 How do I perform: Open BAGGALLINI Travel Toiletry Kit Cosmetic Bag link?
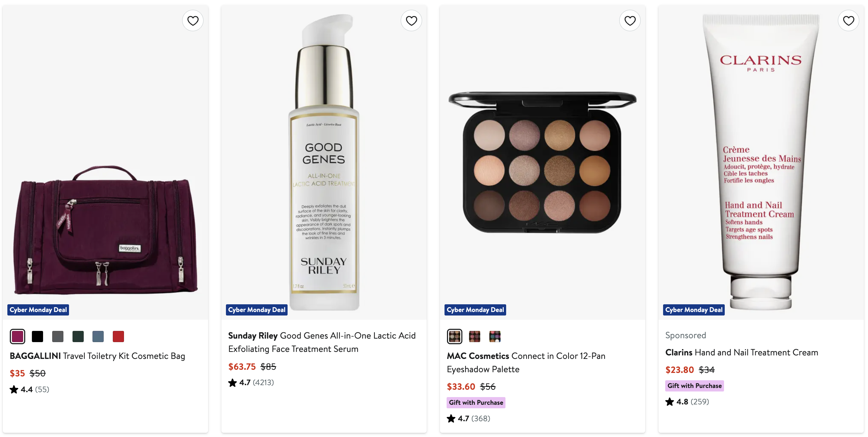click(97, 356)
